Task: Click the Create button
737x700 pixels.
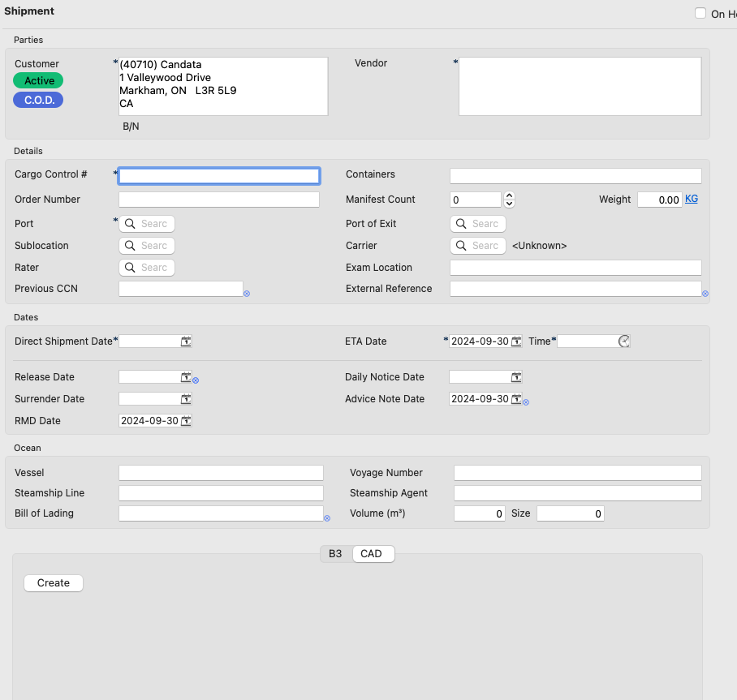Action: tap(54, 583)
